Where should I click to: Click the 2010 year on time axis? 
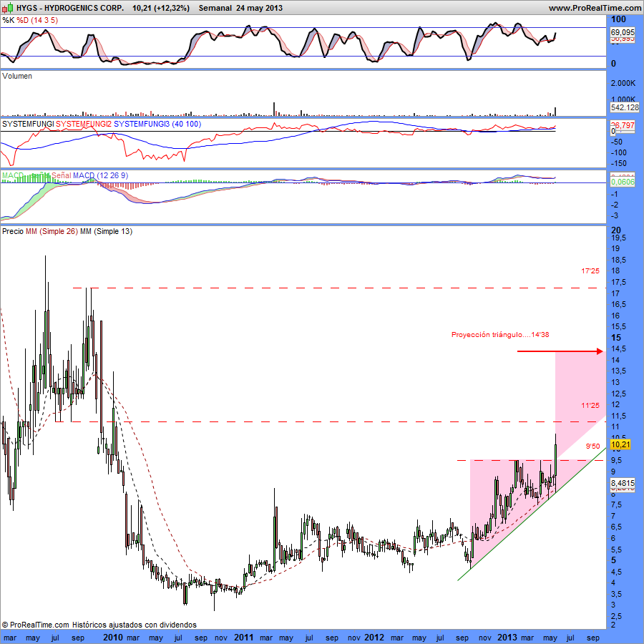(x=113, y=637)
